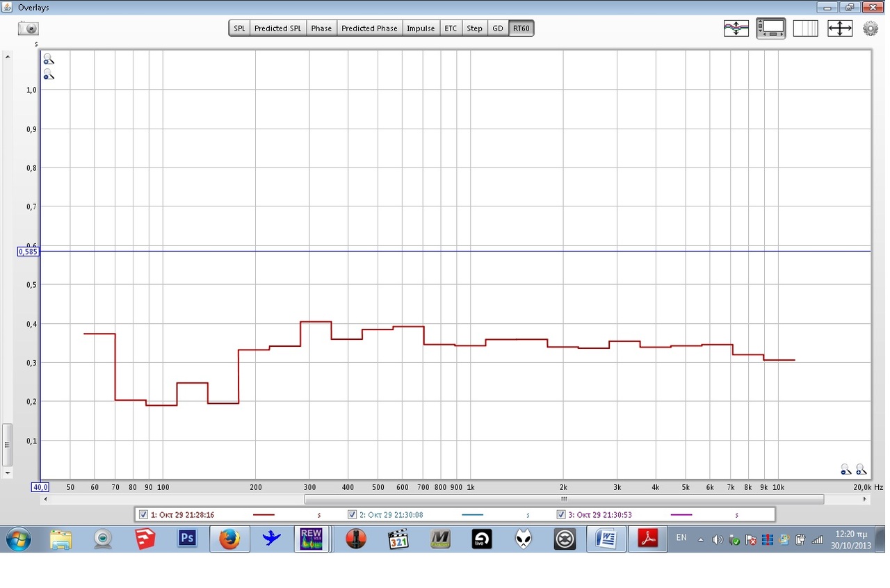Click the Separate Traces icon
The width and height of the screenshot is (890, 588).
coord(736,28)
